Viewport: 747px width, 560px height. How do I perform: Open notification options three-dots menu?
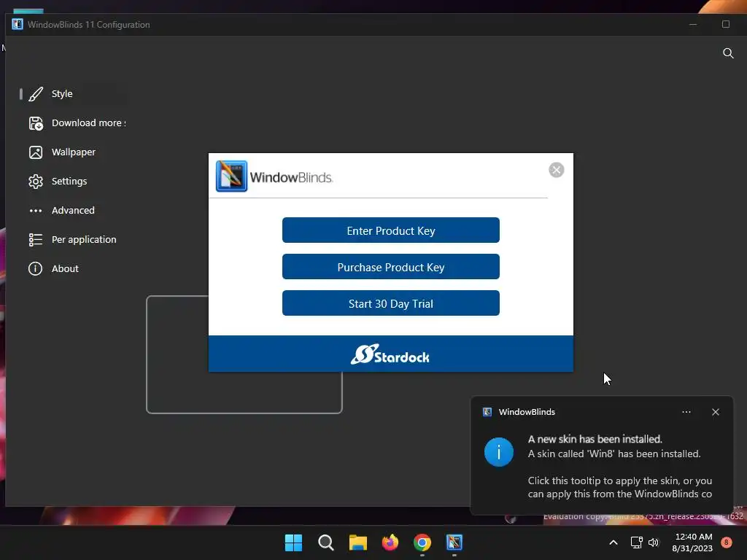pos(686,412)
